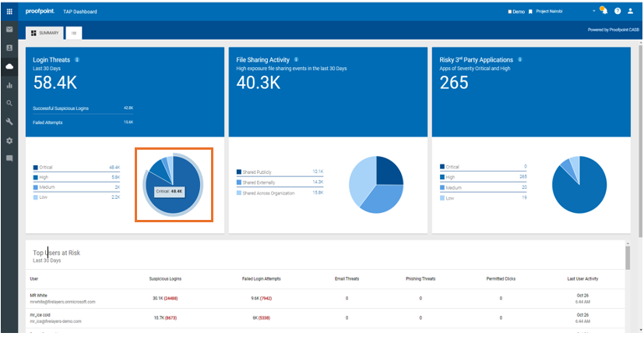This screenshot has height=340, width=644.
Task: Click the 58.4K Login Threats total
Action: click(x=55, y=83)
